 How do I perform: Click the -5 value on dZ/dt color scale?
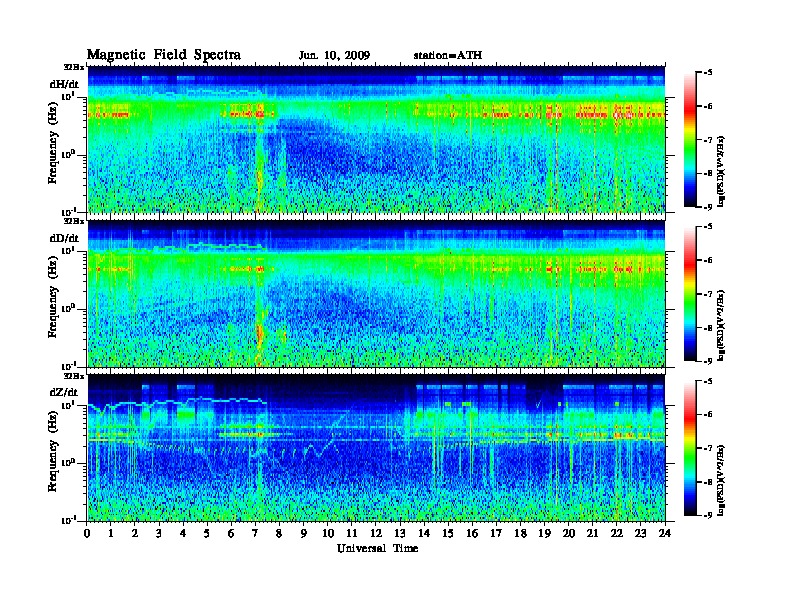coord(708,381)
